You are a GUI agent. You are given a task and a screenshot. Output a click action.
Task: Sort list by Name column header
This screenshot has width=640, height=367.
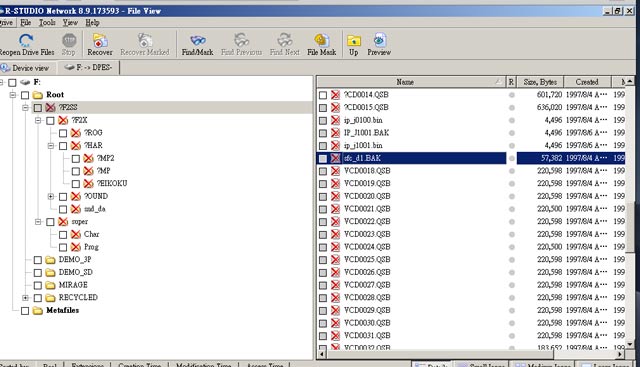pyautogui.click(x=411, y=82)
